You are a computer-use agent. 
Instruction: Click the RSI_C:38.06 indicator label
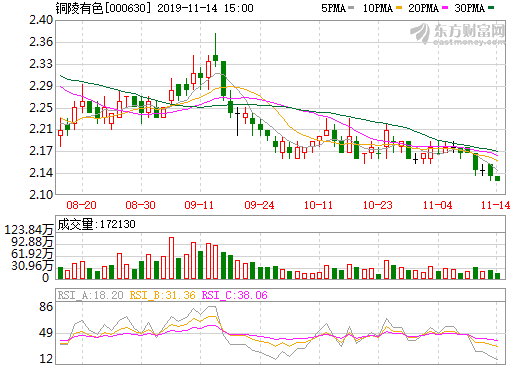[x=235, y=295]
